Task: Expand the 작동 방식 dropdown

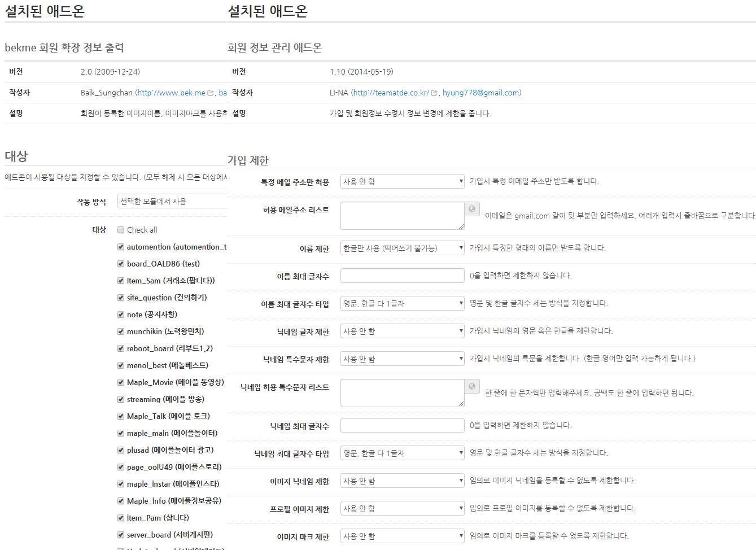Action: point(172,202)
